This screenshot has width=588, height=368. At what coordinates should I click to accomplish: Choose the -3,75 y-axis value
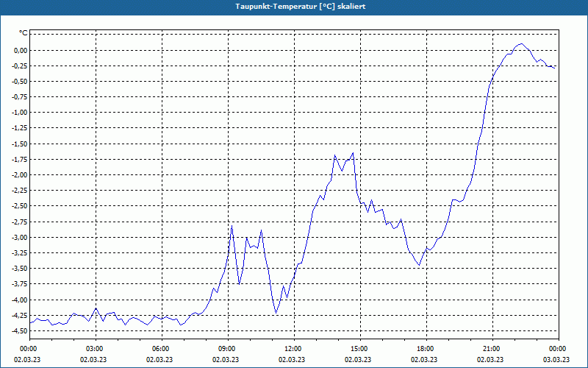[20, 284]
